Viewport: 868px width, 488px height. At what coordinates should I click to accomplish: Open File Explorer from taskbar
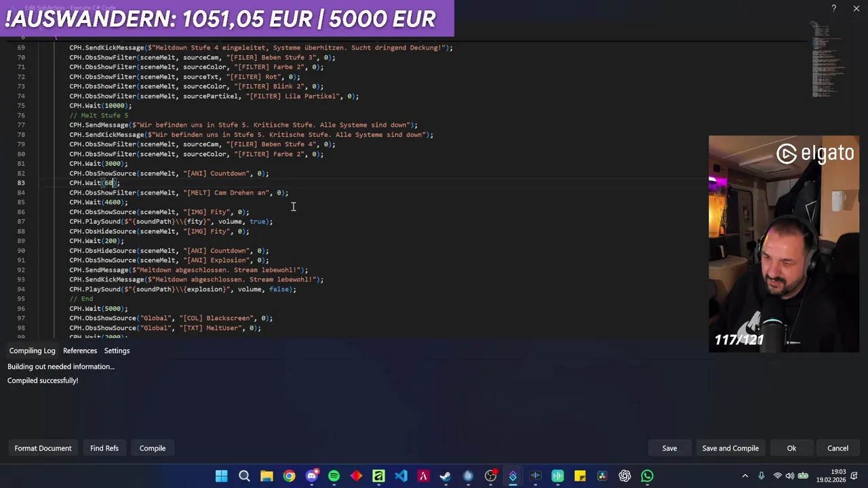click(267, 476)
